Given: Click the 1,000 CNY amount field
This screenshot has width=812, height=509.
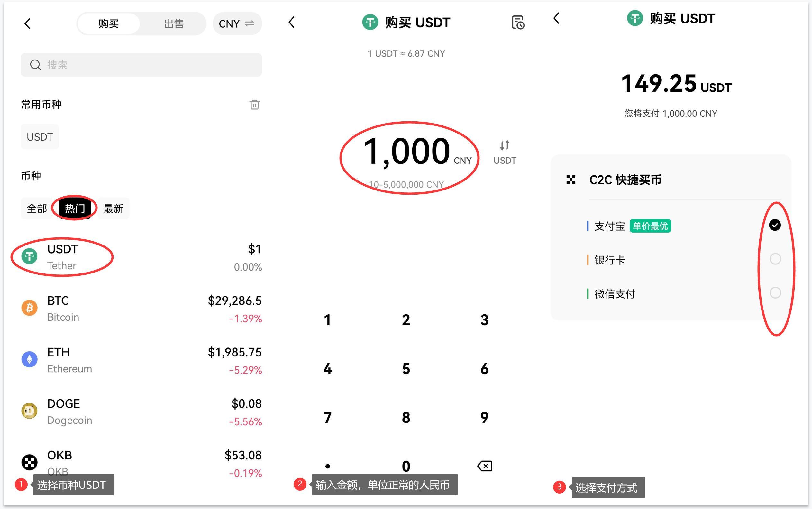Looking at the screenshot, I should (x=417, y=152).
